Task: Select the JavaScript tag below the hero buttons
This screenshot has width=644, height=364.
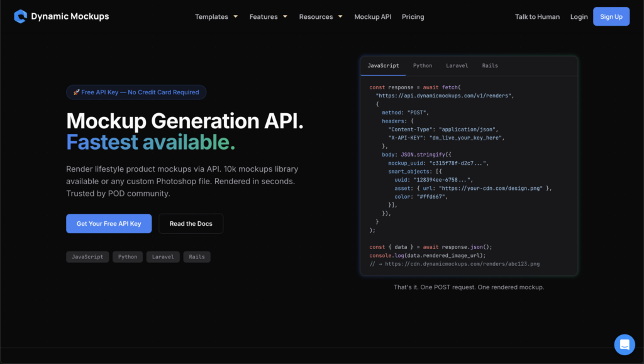Action: [87, 257]
